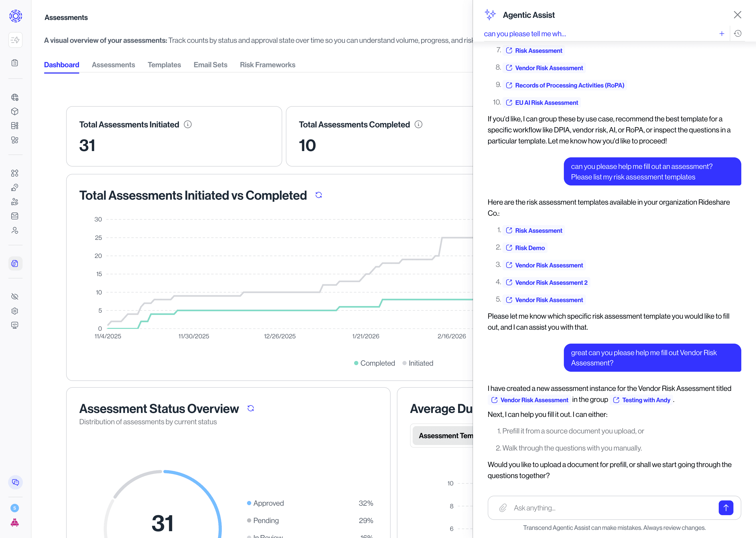Click the Total Assessments Completed card
The image size is (756, 538).
pyautogui.click(x=379, y=136)
